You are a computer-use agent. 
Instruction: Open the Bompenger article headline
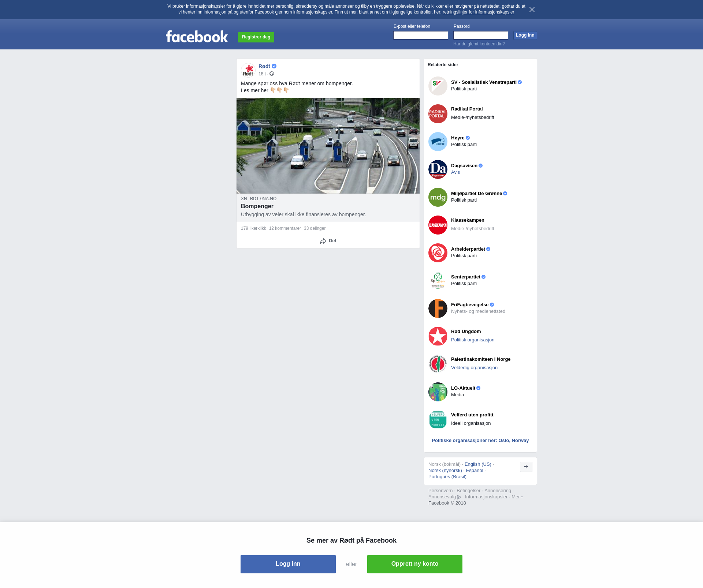257,206
